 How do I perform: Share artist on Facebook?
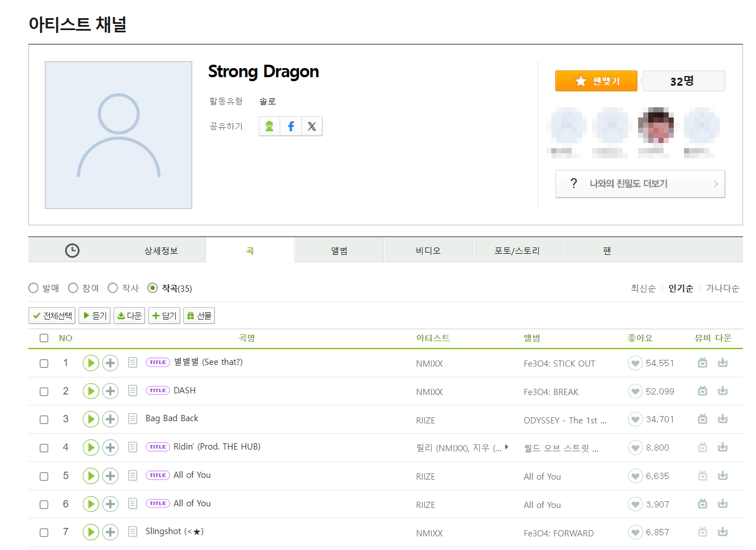tap(290, 127)
